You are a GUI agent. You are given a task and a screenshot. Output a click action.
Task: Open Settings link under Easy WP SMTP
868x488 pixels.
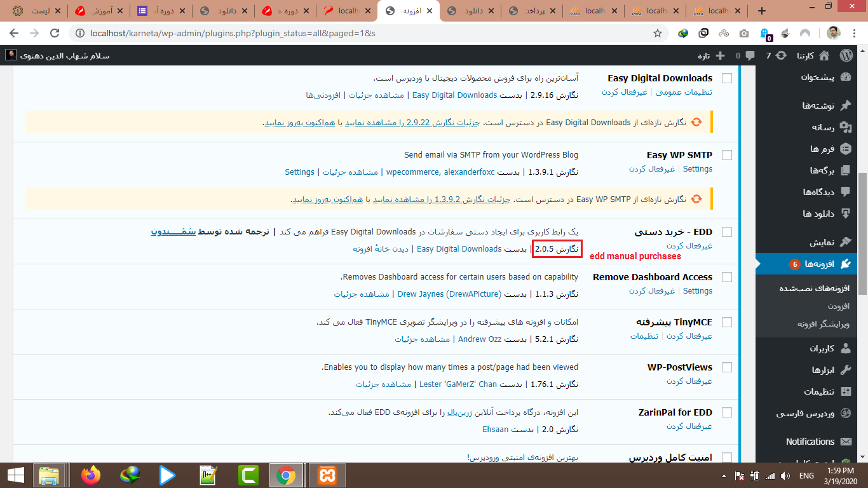(x=698, y=169)
